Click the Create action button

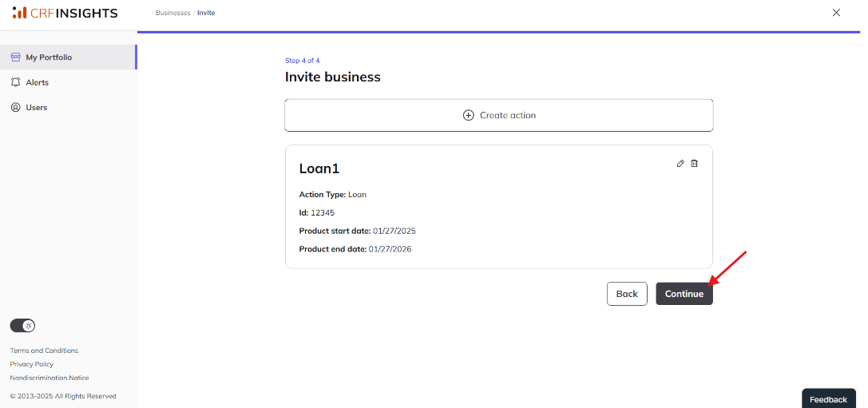click(x=499, y=115)
